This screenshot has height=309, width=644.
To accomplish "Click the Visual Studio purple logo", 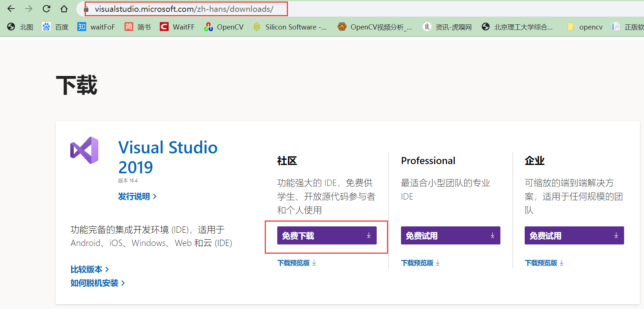I will coord(84,150).
